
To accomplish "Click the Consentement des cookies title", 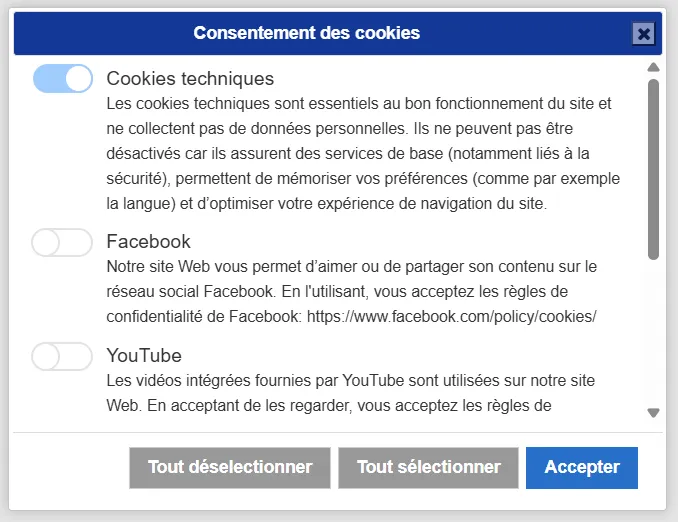I will (x=306, y=33).
